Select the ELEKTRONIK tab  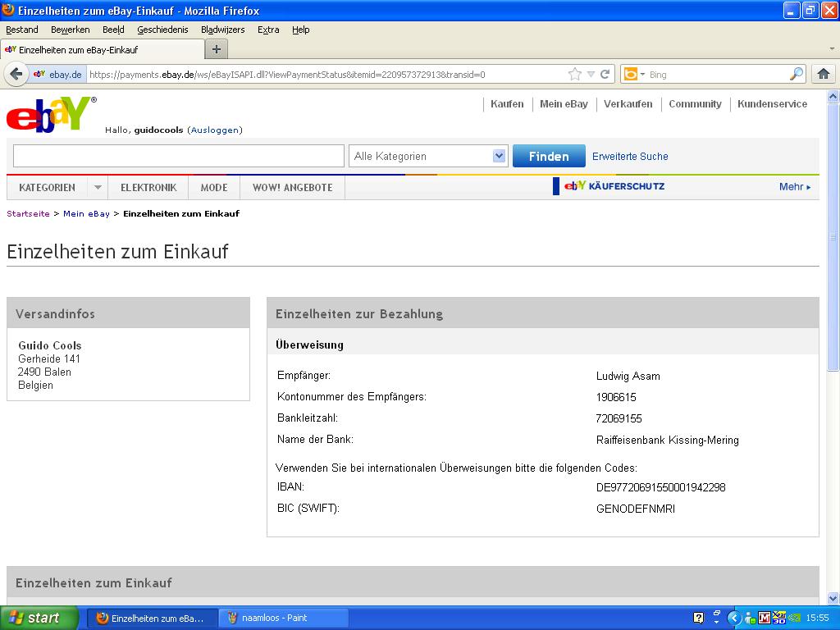pos(148,187)
